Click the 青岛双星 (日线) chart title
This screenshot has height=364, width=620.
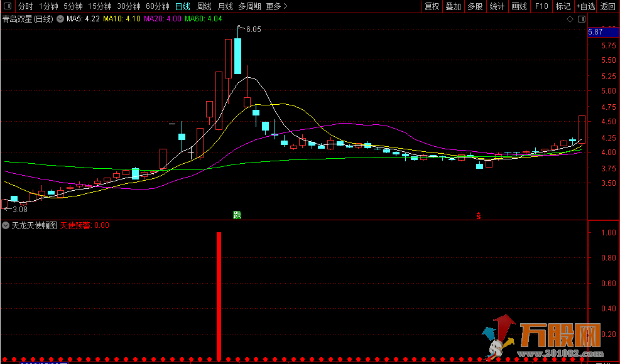[28, 19]
